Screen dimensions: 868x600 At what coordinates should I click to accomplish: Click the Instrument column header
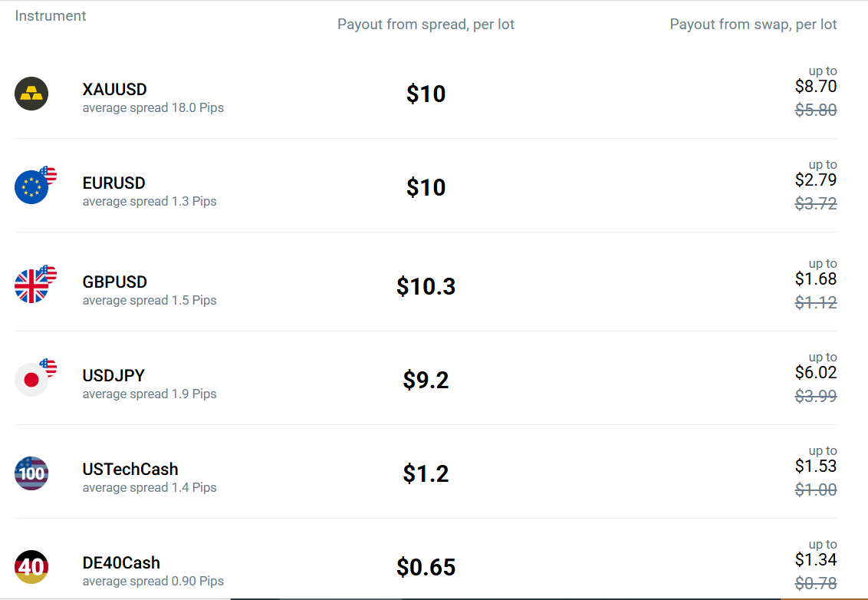tap(51, 16)
